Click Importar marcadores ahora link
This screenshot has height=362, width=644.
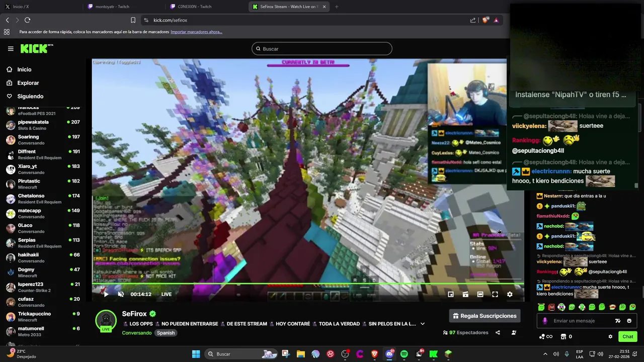click(x=196, y=32)
